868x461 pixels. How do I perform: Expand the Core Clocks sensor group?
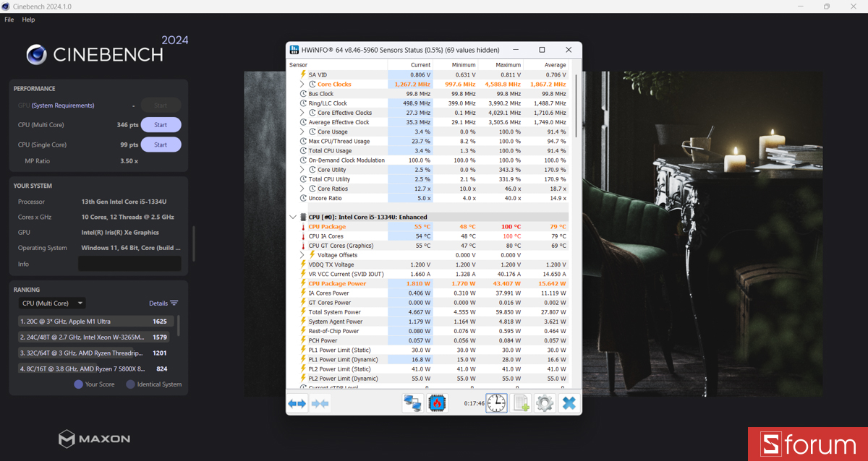(302, 85)
